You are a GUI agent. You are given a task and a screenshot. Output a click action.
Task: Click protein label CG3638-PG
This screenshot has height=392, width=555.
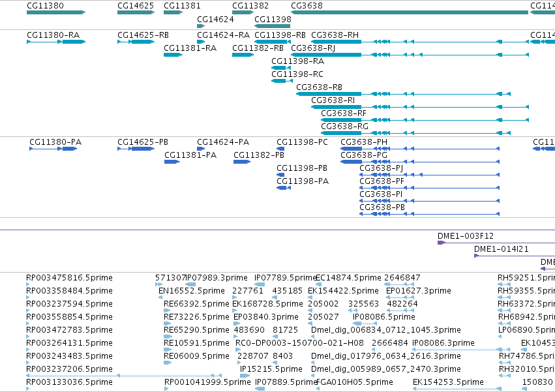[x=364, y=155]
